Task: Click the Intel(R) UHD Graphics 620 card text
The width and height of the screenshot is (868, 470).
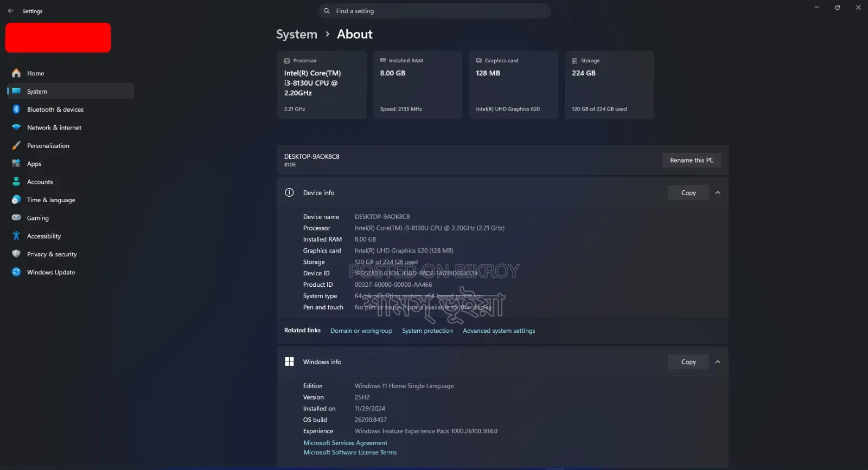Action: click(x=508, y=109)
